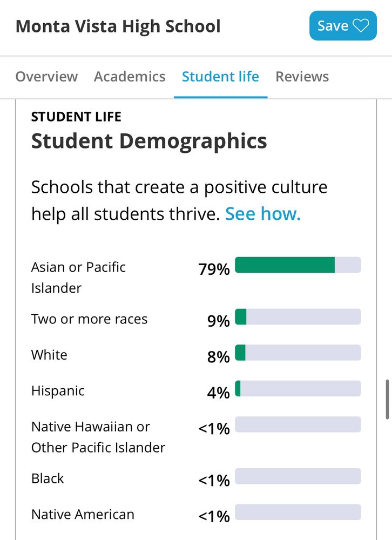Switch to the Academics tab
This screenshot has height=540, width=392.
point(130,77)
